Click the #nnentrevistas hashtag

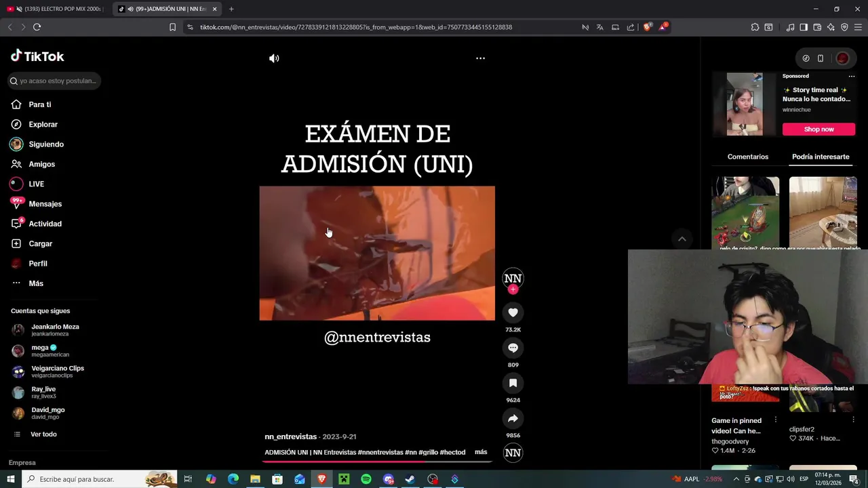point(380,452)
